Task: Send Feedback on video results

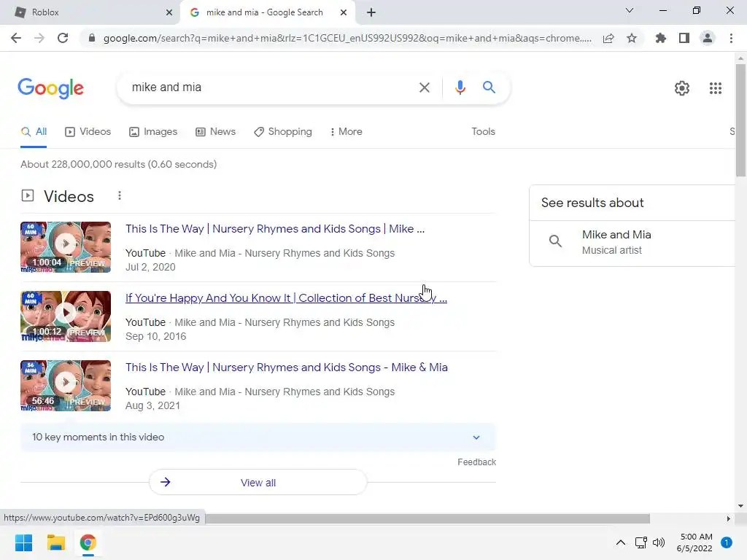Action: click(476, 462)
